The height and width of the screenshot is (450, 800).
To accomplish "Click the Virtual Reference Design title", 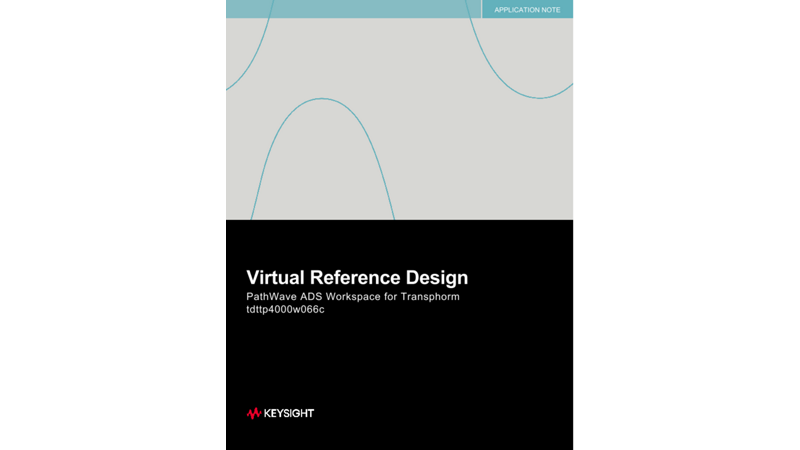I will (357, 278).
